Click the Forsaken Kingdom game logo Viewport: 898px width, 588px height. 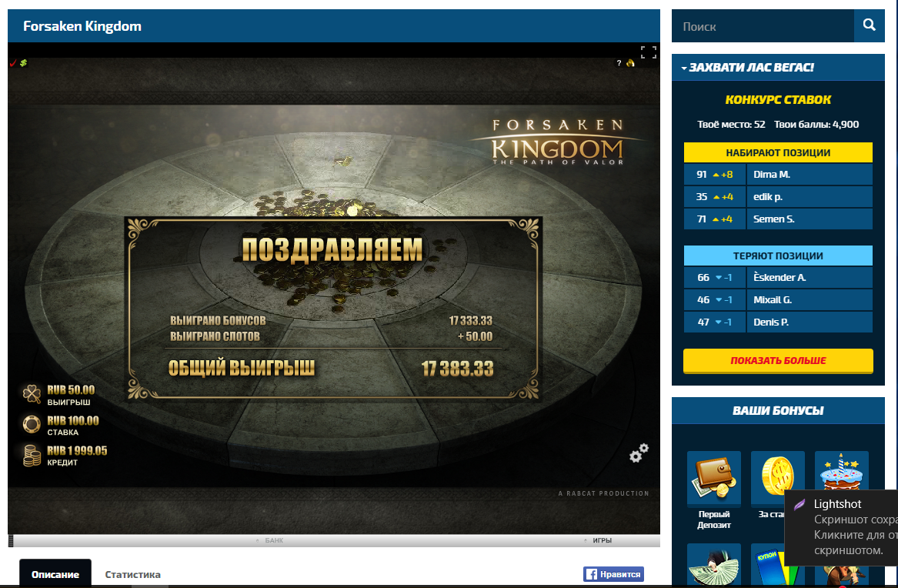(x=557, y=142)
